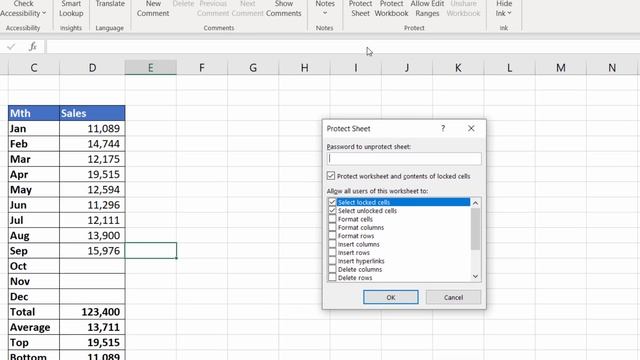Toggle Select unlocked cells checkbox
Image resolution: width=640 pixels, height=360 pixels.
[332, 211]
